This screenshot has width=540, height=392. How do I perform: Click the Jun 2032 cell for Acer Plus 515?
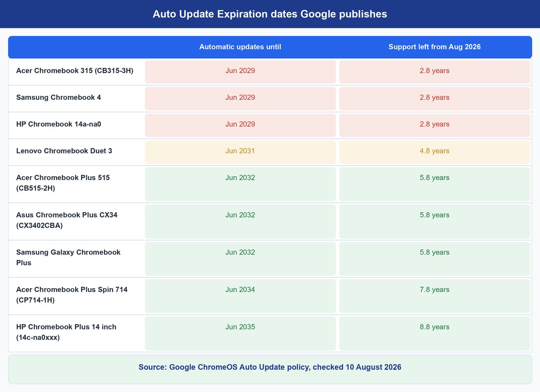pyautogui.click(x=240, y=184)
